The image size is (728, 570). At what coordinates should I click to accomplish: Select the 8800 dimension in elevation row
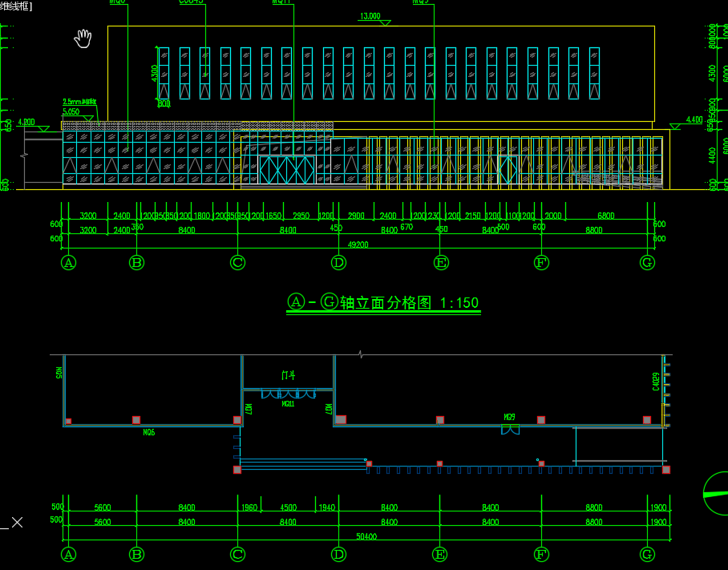(x=594, y=230)
